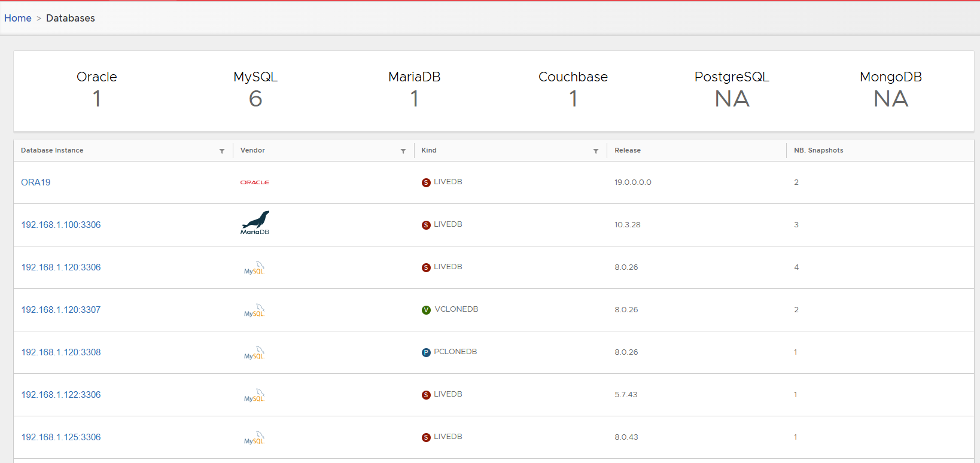Open the Kind column filter

[596, 151]
